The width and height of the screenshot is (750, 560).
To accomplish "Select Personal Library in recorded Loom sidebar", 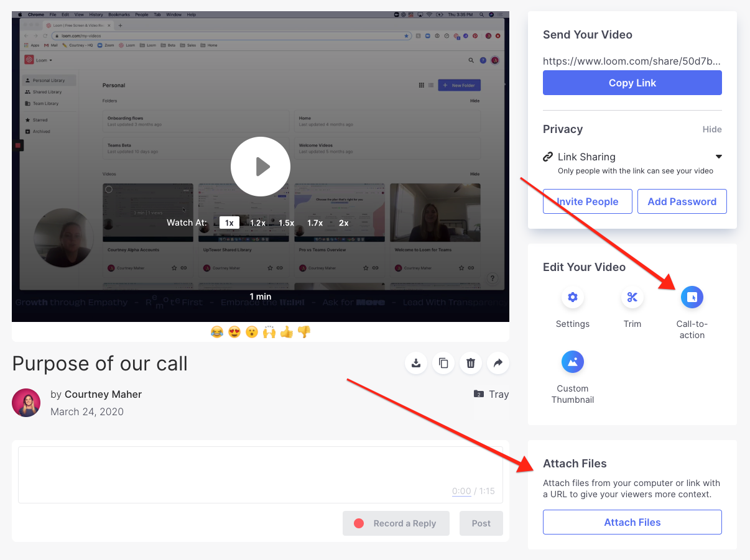I will click(x=49, y=81).
